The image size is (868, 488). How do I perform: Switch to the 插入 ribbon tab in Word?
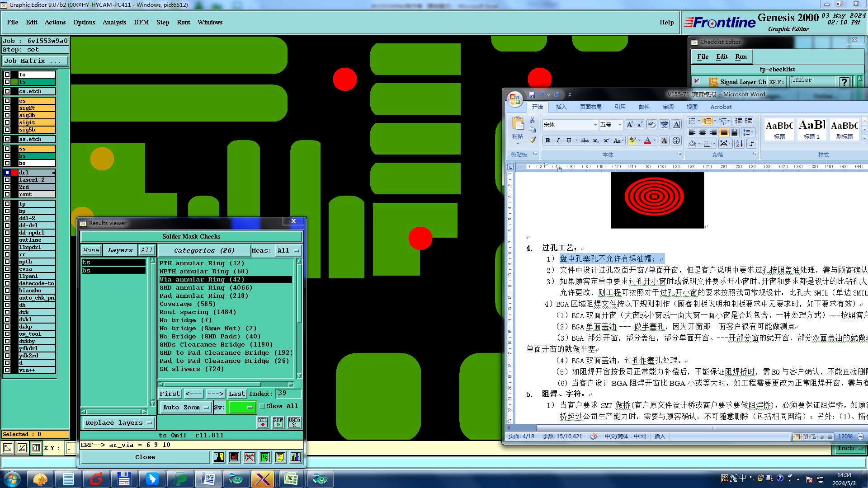click(561, 107)
